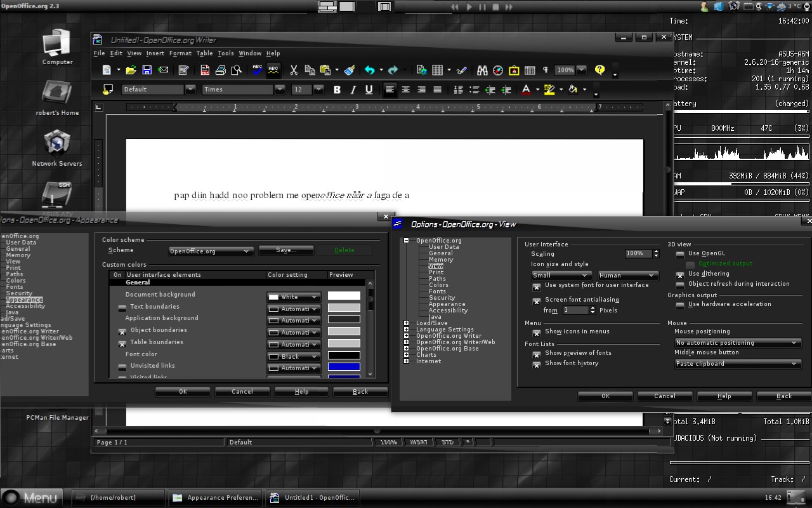Open the Gallery icon

pyautogui.click(x=514, y=70)
